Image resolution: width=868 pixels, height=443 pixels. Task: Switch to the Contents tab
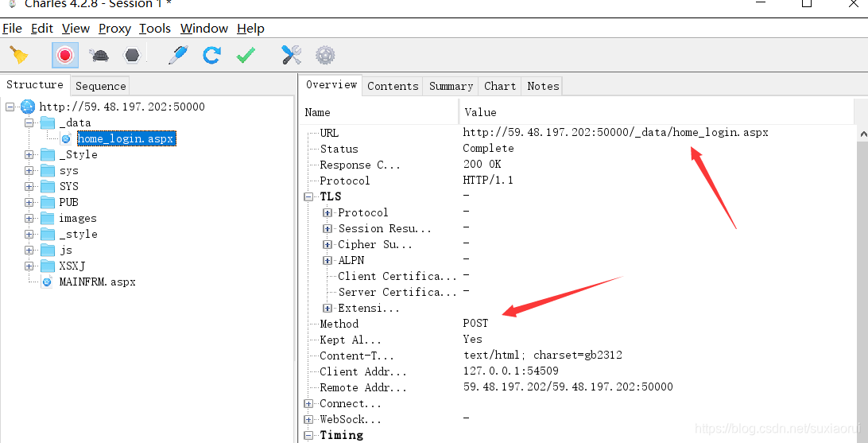coord(393,86)
